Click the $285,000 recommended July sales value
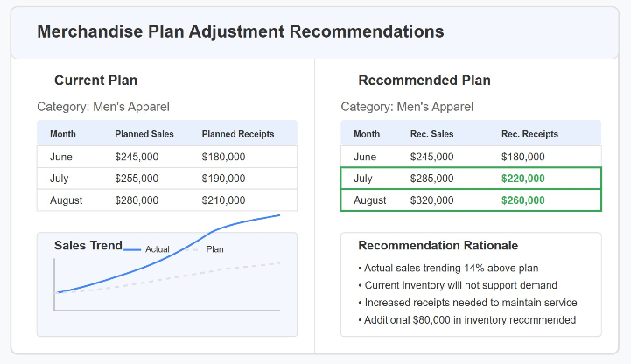This screenshot has height=364, width=631. 431,178
